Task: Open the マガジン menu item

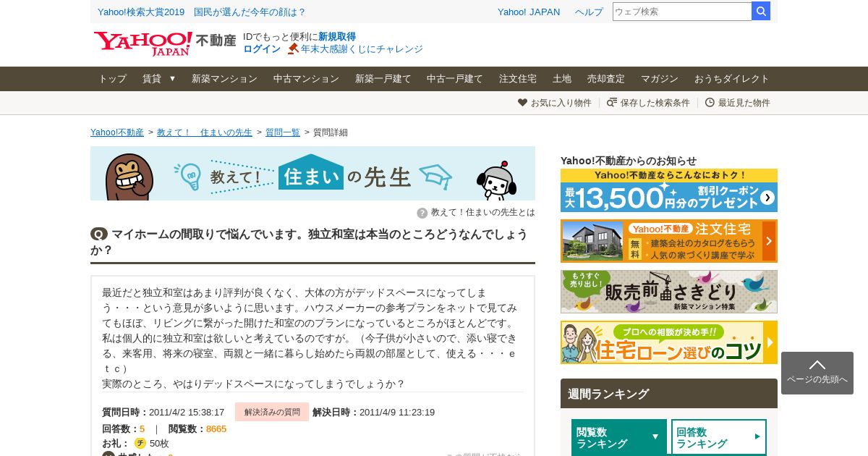Action: pyautogui.click(x=660, y=79)
